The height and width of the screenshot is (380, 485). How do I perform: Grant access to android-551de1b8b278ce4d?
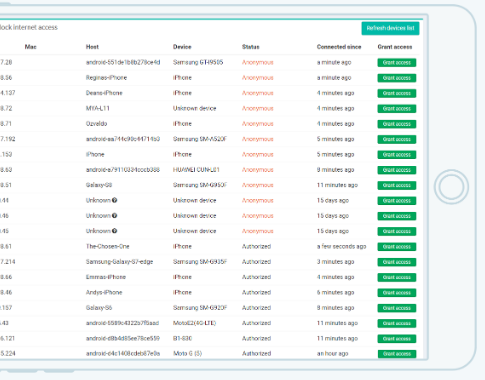pos(397,63)
